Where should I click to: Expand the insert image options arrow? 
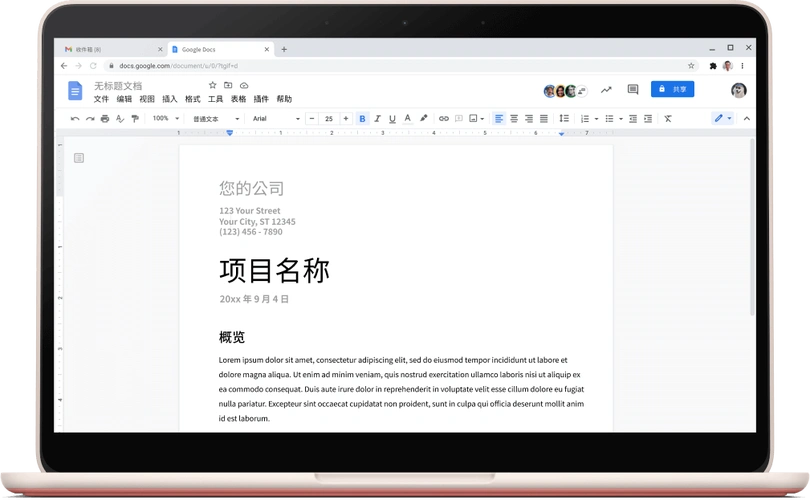pyautogui.click(x=482, y=119)
